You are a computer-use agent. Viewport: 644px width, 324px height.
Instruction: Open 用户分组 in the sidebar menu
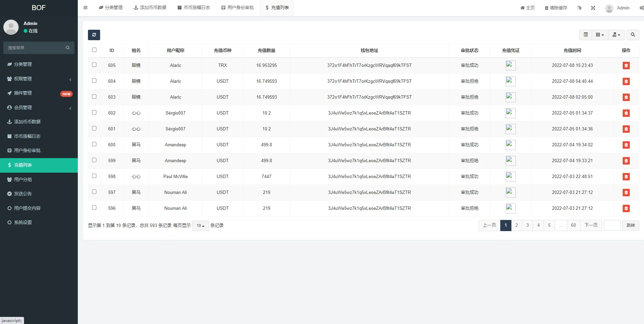[x=23, y=179]
